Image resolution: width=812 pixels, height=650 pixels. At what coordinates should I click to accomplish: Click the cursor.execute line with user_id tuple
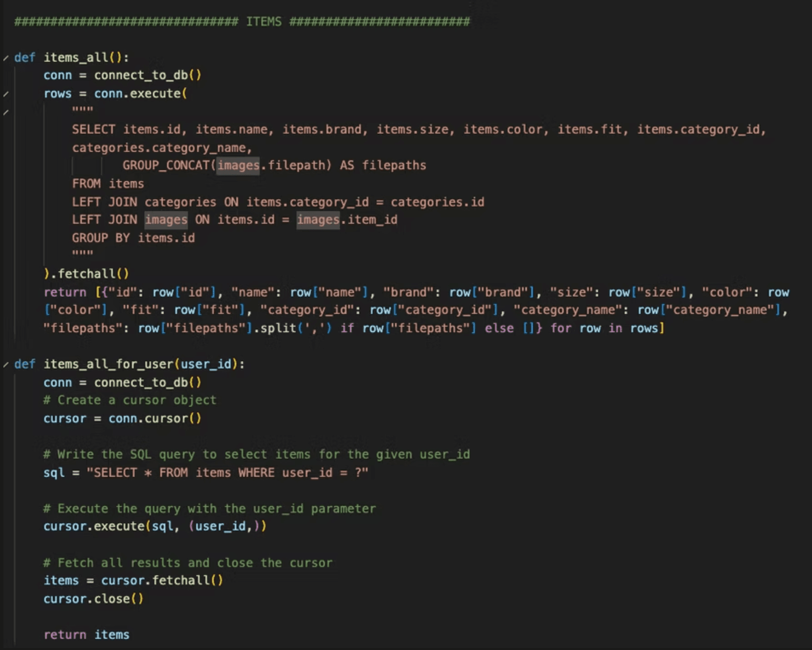(x=154, y=526)
